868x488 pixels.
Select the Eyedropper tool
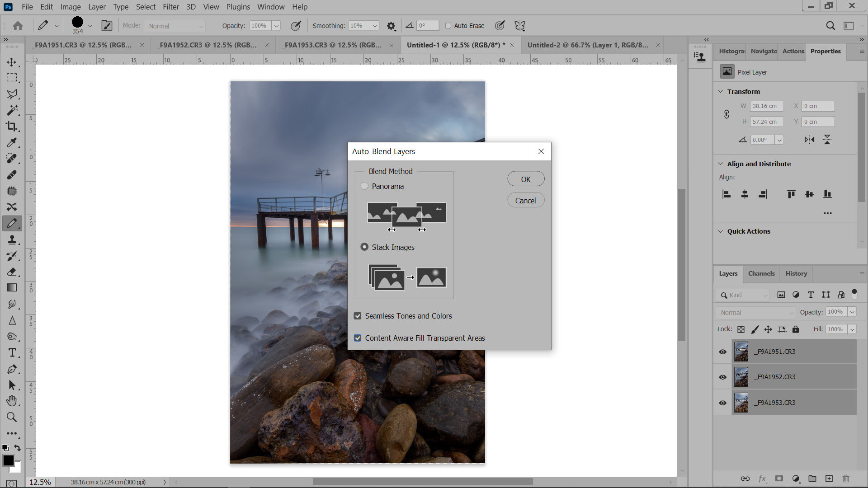click(x=11, y=142)
